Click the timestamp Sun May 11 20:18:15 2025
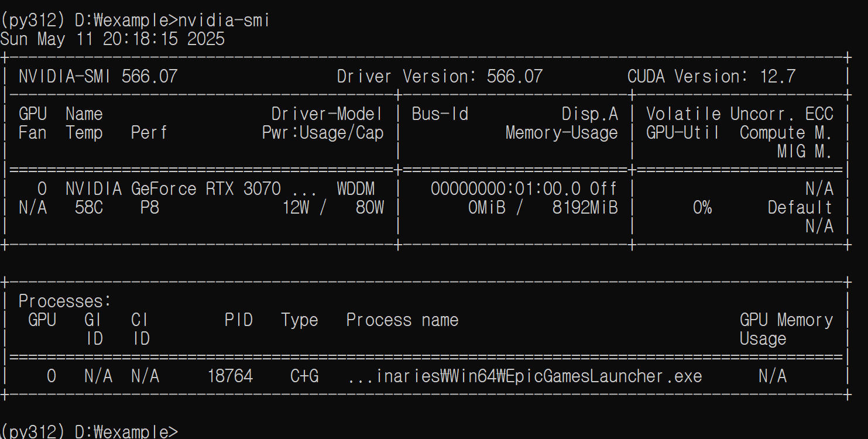The width and height of the screenshot is (868, 439). pyautogui.click(x=112, y=39)
